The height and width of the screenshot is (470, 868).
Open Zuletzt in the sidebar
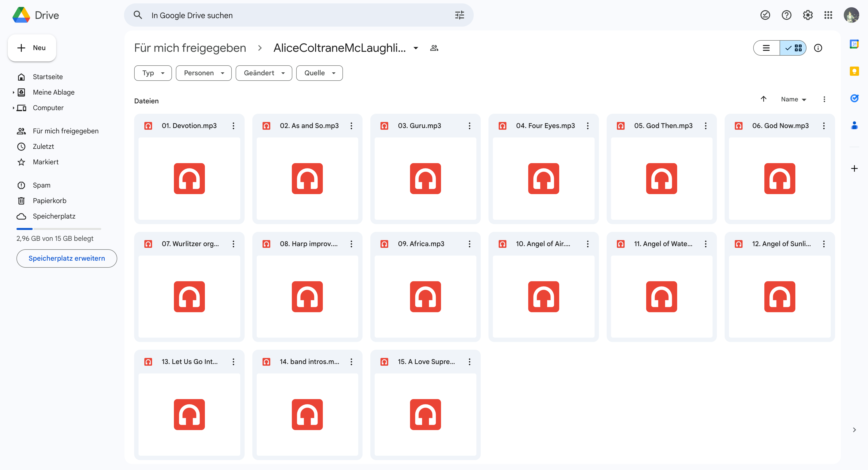pos(43,146)
